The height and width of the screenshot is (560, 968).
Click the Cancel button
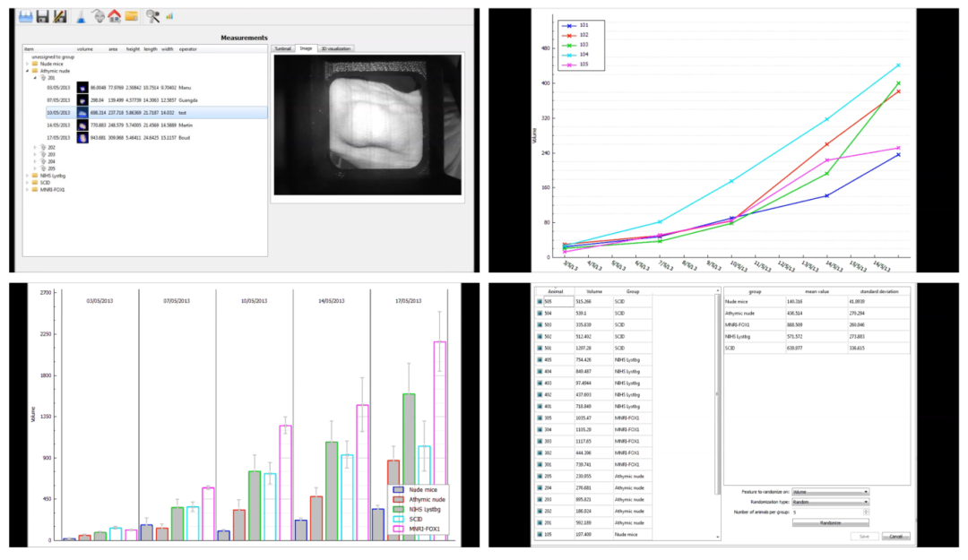(x=895, y=536)
